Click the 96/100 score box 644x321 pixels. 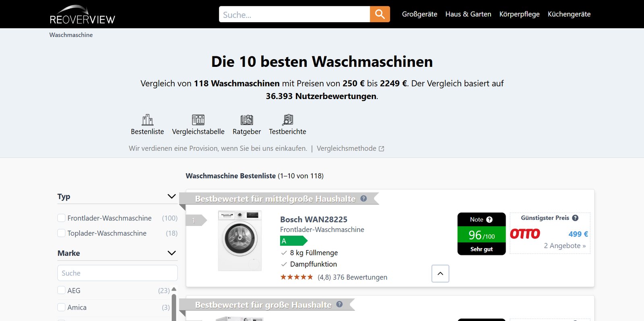481,235
